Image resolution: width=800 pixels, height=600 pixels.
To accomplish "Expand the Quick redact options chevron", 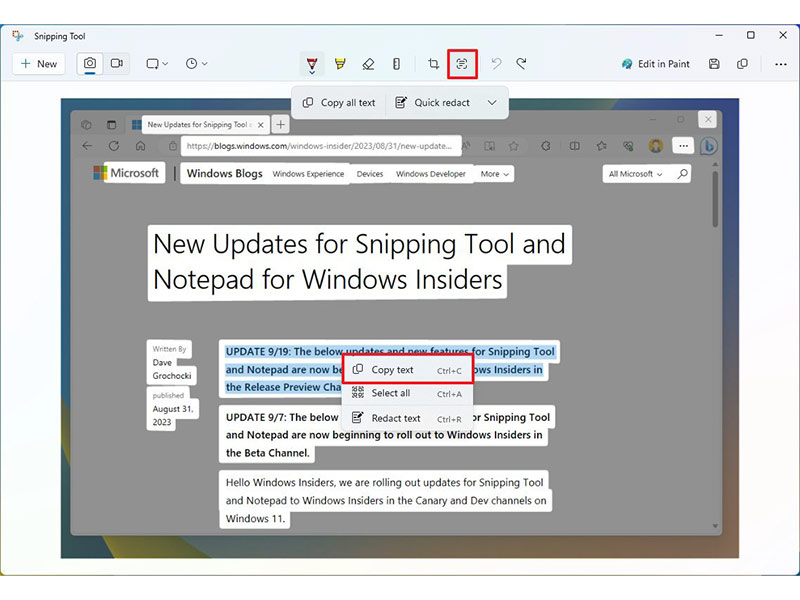I will (x=492, y=103).
